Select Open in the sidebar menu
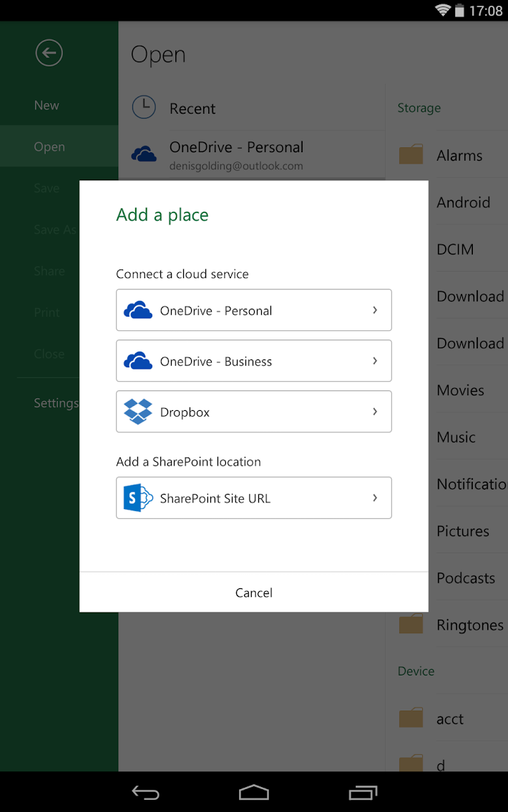Screen dimensions: 508x812 pos(49,147)
